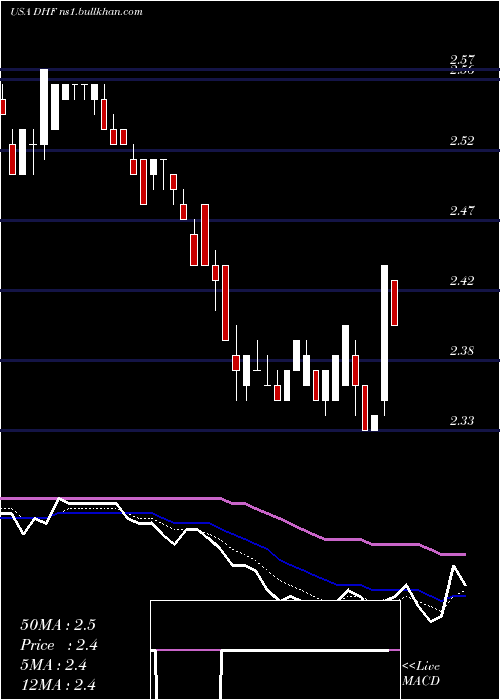Click the tallest white candle near 2.57
Viewport: 500px width, 700px height.
click(x=44, y=107)
